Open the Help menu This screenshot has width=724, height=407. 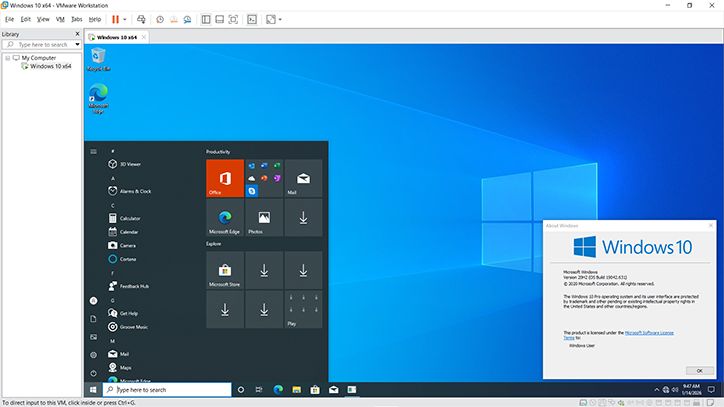coord(95,19)
